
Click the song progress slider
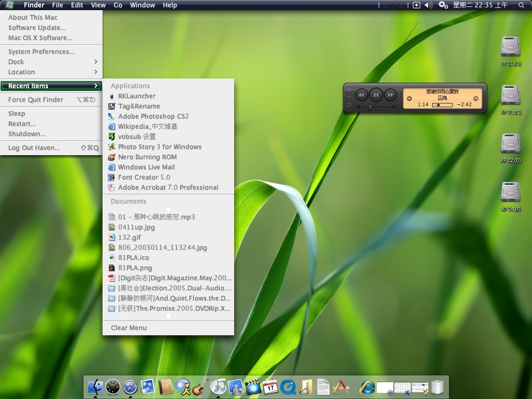[442, 104]
